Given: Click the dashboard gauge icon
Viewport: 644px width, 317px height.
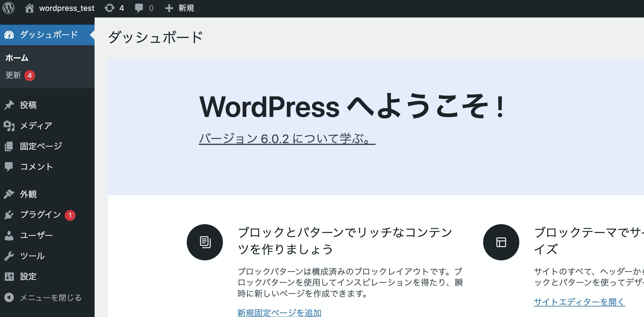Looking at the screenshot, I should [x=9, y=35].
